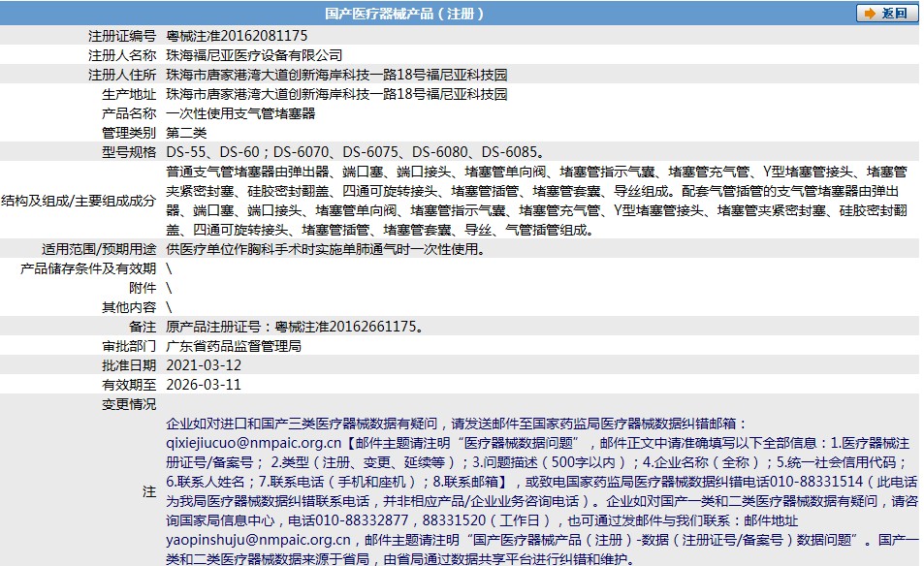
Task: Click email address yaopinshuju@nmpaic.org.cn
Action: (259, 540)
